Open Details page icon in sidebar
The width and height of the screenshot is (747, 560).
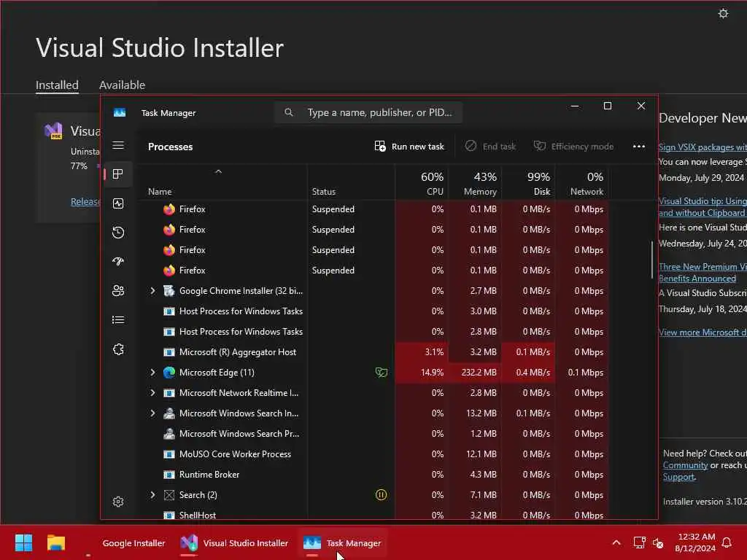tap(118, 320)
